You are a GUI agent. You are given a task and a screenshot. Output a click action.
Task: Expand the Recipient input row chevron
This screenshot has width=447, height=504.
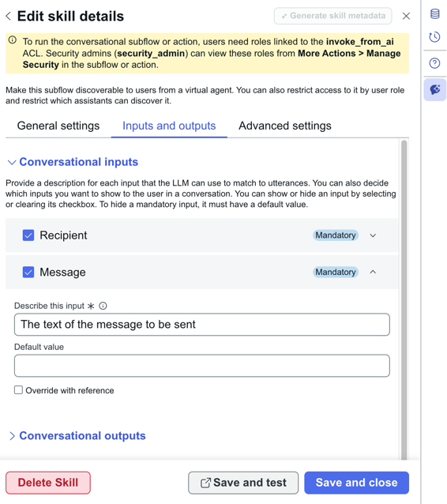(x=373, y=235)
